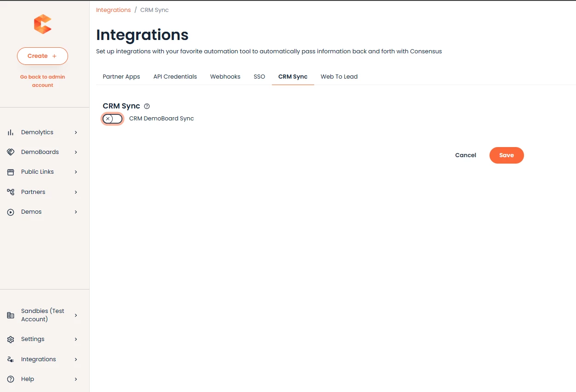The image size is (576, 392).
Task: Expand the Help menu chevron
Action: coord(76,379)
